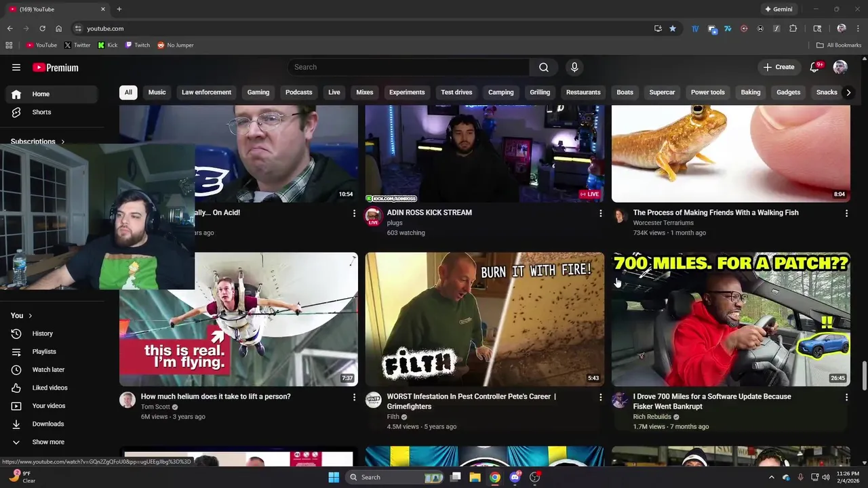Select the Law enforcement filter chip
Screen dimensions: 868x488
(x=206, y=92)
